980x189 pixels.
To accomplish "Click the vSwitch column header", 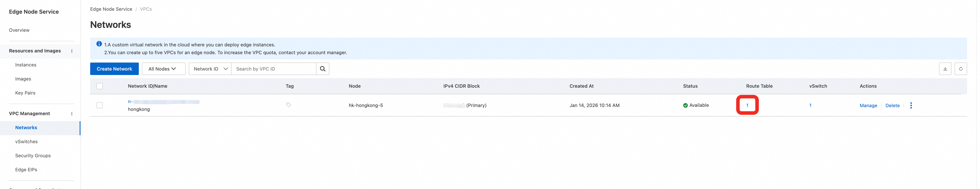I will pos(818,86).
